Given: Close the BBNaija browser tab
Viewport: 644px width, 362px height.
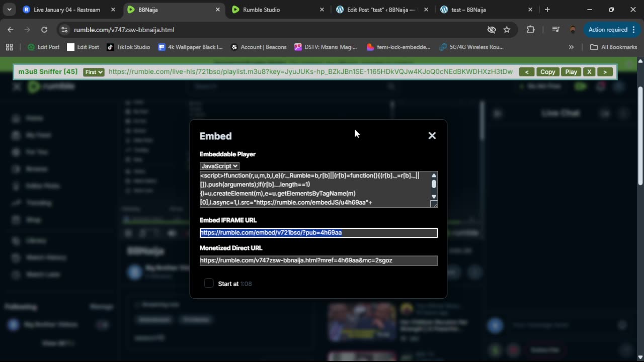Looking at the screenshot, I should 217,10.
